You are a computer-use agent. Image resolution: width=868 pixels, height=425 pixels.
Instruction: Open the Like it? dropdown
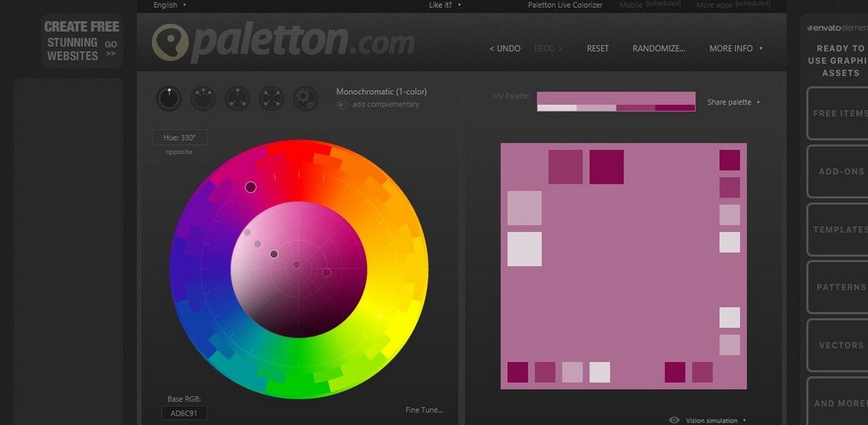pos(444,5)
